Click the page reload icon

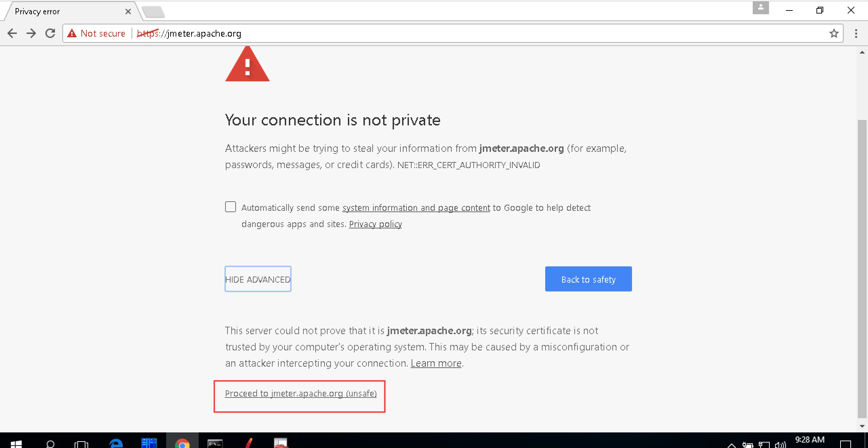tap(50, 33)
